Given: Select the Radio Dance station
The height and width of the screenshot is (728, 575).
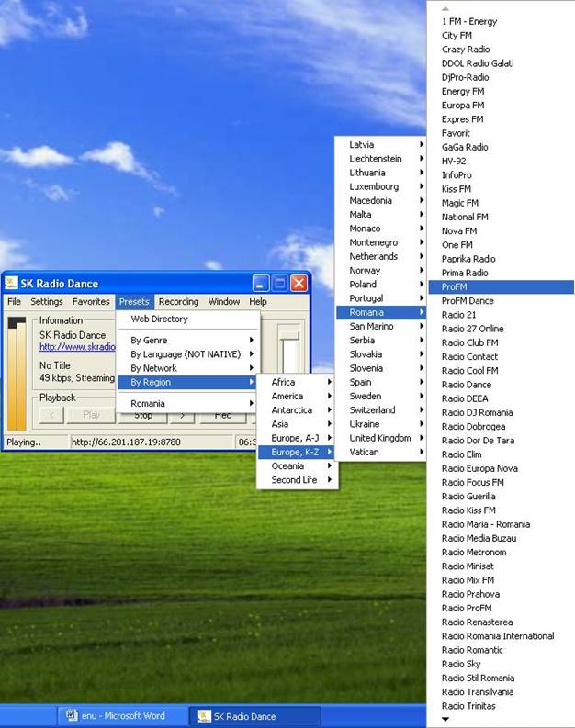Looking at the screenshot, I should [502, 385].
